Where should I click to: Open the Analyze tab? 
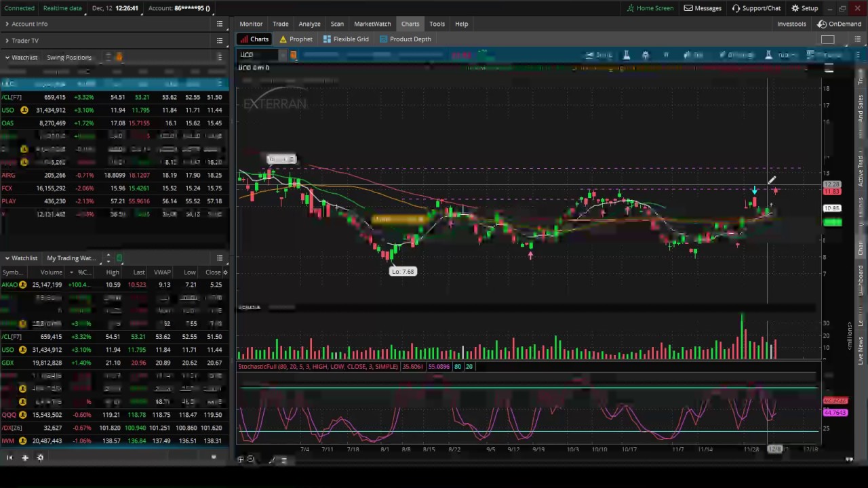tap(309, 24)
